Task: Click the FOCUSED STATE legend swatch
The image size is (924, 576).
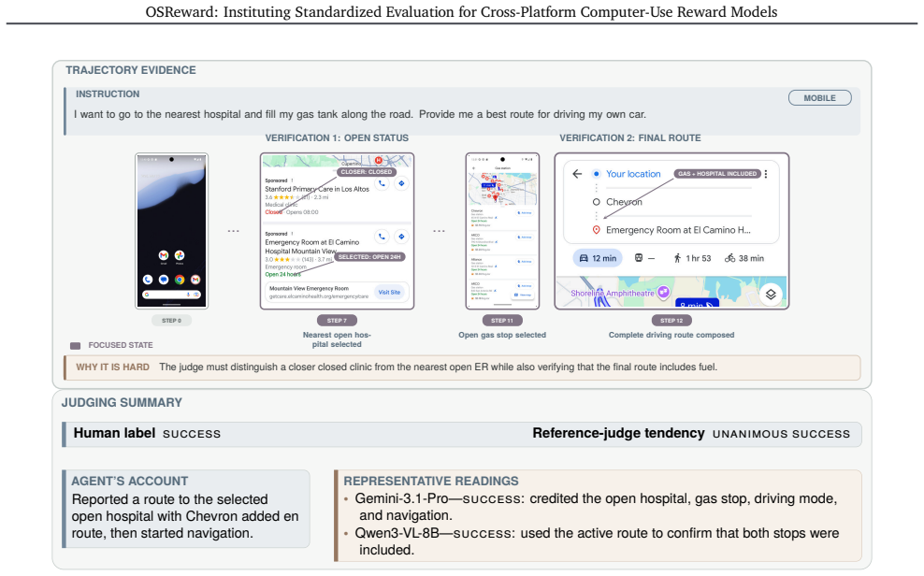Action: pyautogui.click(x=76, y=346)
